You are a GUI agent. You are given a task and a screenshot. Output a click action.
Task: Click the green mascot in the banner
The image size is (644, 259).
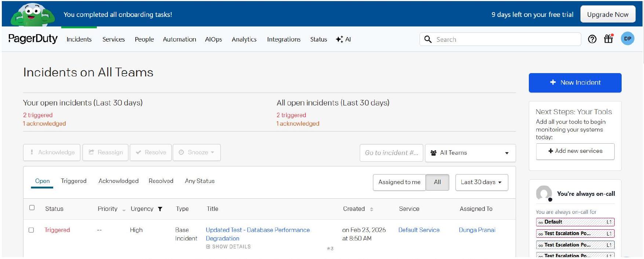[x=33, y=15]
